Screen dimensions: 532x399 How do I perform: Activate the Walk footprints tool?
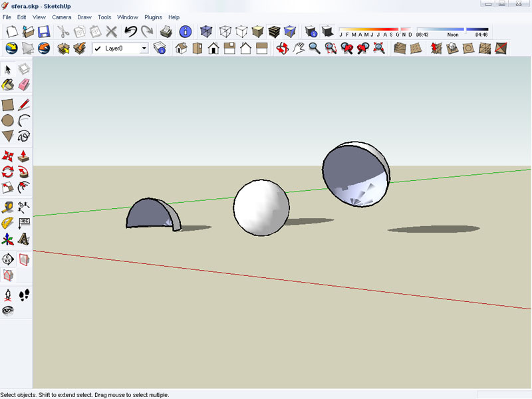pos(24,295)
